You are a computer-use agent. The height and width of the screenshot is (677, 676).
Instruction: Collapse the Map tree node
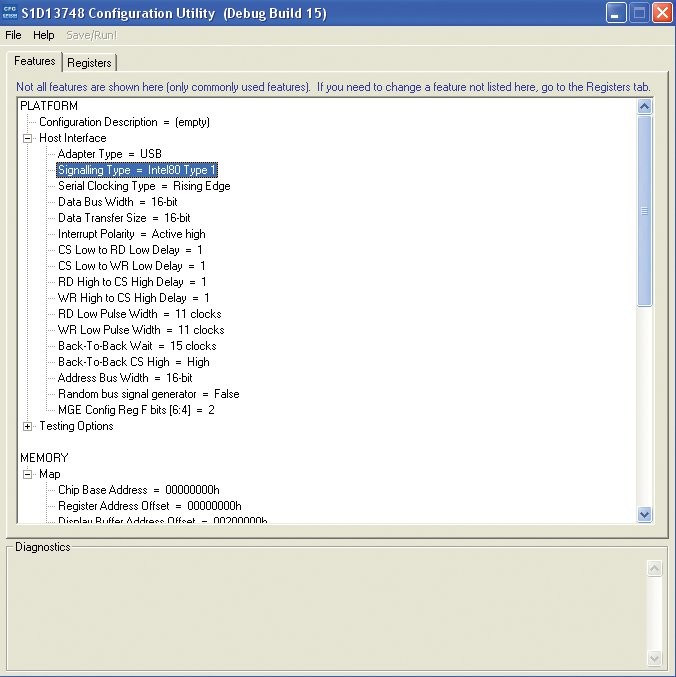tap(28, 475)
